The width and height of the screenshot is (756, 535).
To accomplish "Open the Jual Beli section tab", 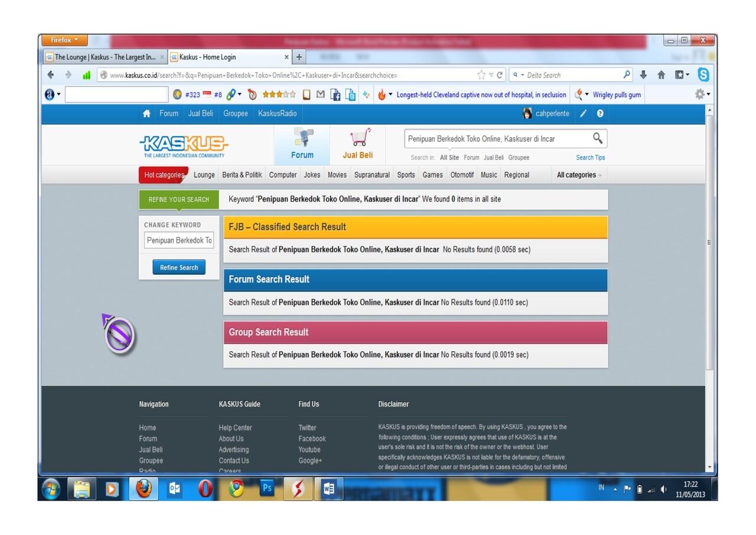I will click(x=358, y=145).
